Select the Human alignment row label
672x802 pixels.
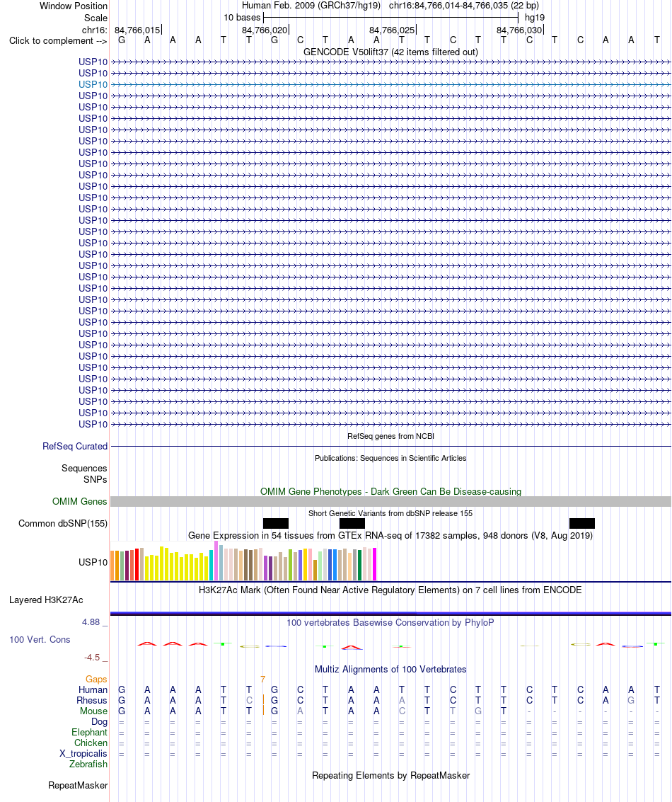[93, 689]
